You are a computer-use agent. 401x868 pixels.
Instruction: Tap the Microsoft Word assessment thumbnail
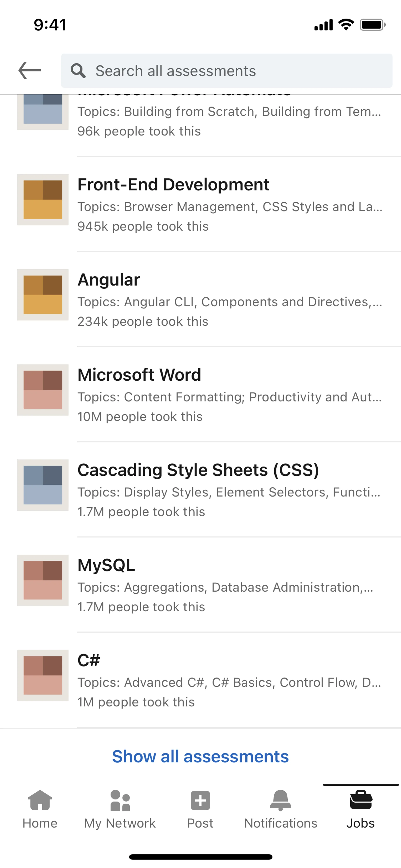click(43, 390)
